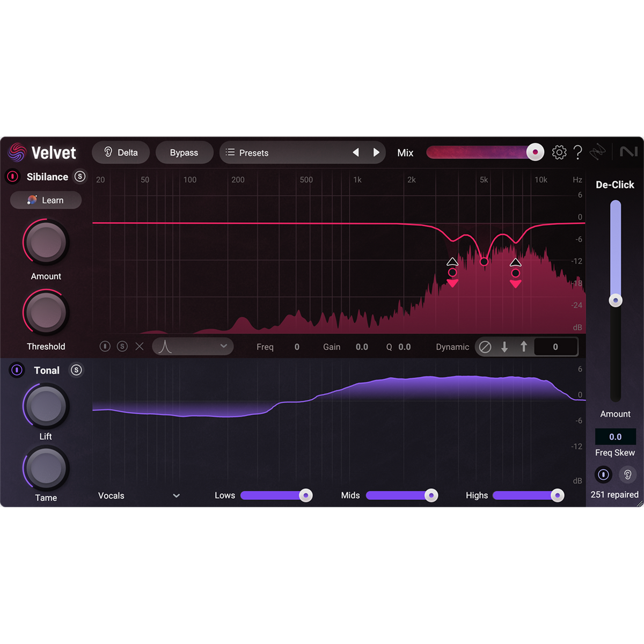Toggle Sibilance module power
The height and width of the screenshot is (644, 644).
tap(13, 177)
